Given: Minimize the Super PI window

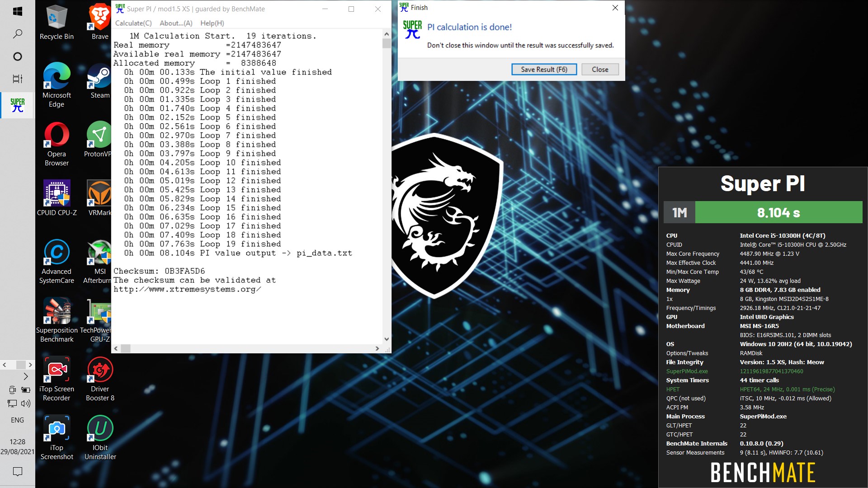Looking at the screenshot, I should tap(325, 9).
